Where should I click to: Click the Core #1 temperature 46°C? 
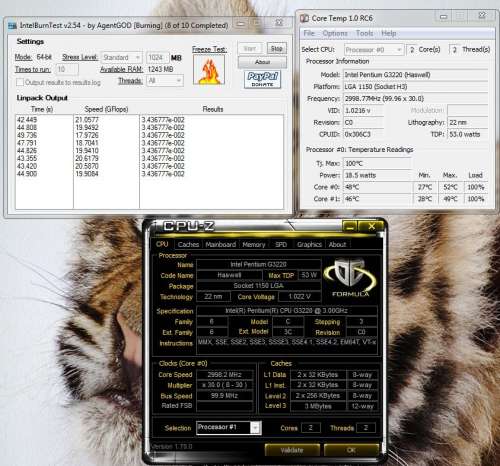[x=378, y=199]
